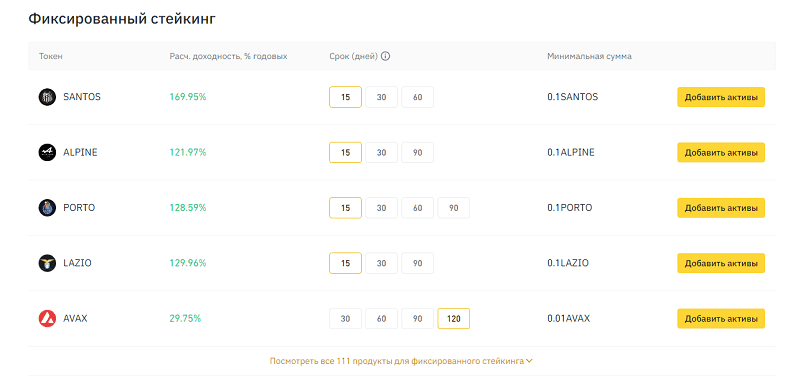Click the Токен column header
Image resolution: width=800 pixels, height=377 pixels.
click(51, 56)
